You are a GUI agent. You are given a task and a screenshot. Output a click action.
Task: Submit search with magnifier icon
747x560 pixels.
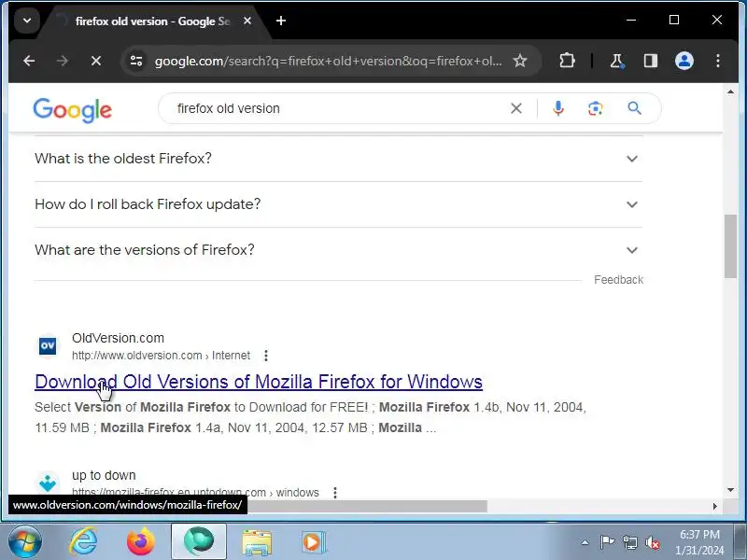pyautogui.click(x=634, y=108)
